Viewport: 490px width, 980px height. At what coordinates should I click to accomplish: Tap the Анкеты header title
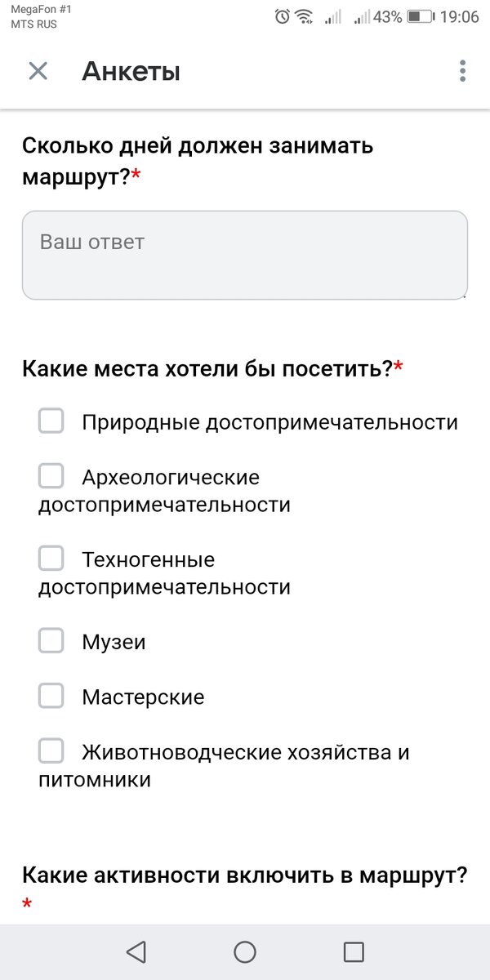131,72
